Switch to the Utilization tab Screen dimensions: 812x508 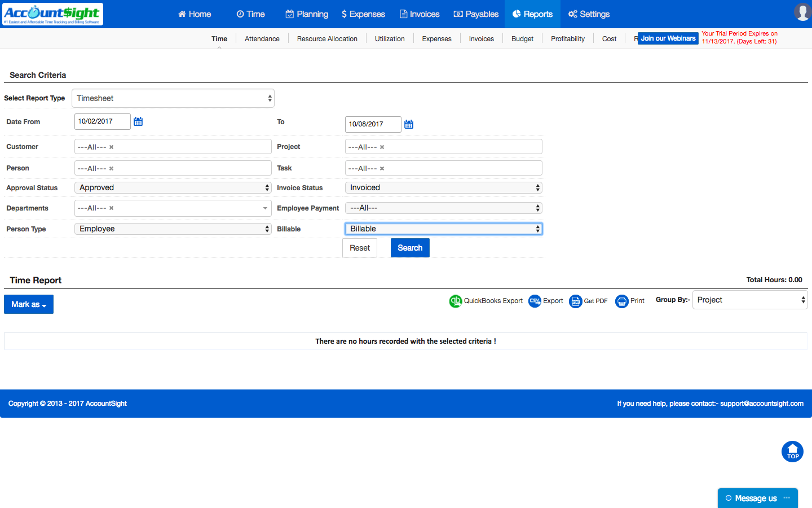click(x=390, y=38)
